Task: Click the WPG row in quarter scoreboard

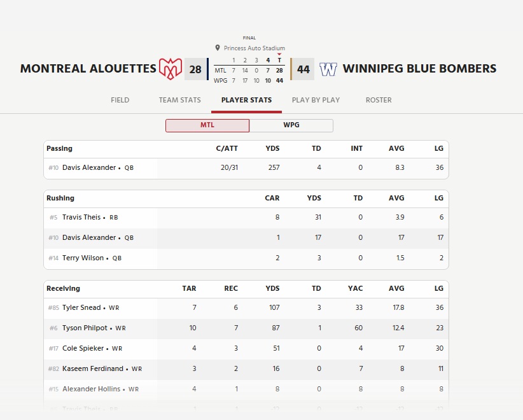Action: (x=249, y=81)
